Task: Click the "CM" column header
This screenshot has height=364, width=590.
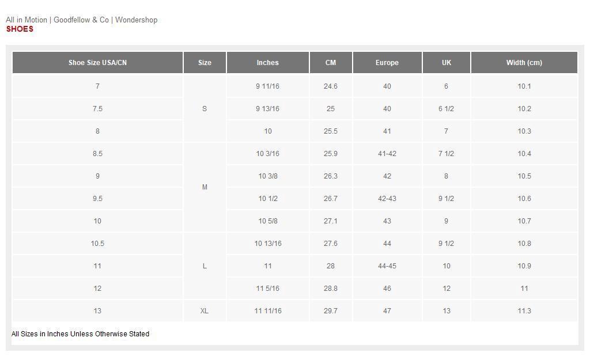Action: pos(330,63)
